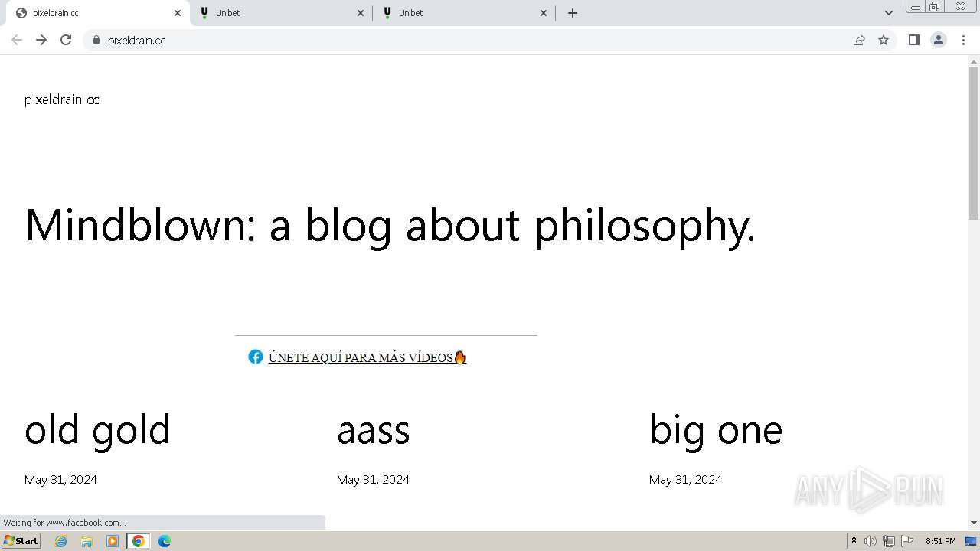Image resolution: width=980 pixels, height=551 pixels.
Task: Click the scroll up arrow
Action: click(x=974, y=61)
